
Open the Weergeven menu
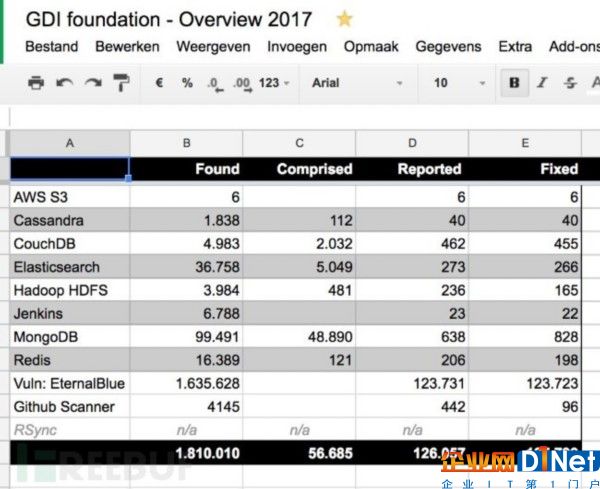[x=213, y=47]
